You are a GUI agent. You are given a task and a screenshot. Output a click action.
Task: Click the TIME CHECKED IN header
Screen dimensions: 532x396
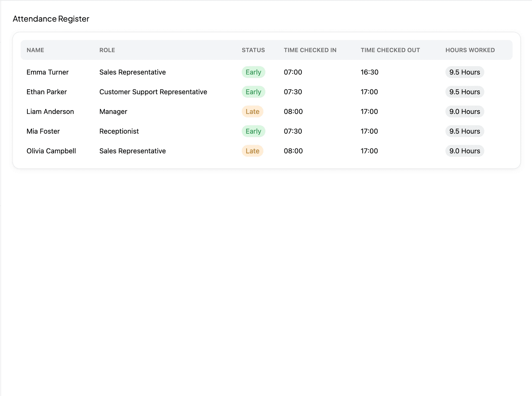click(x=310, y=50)
